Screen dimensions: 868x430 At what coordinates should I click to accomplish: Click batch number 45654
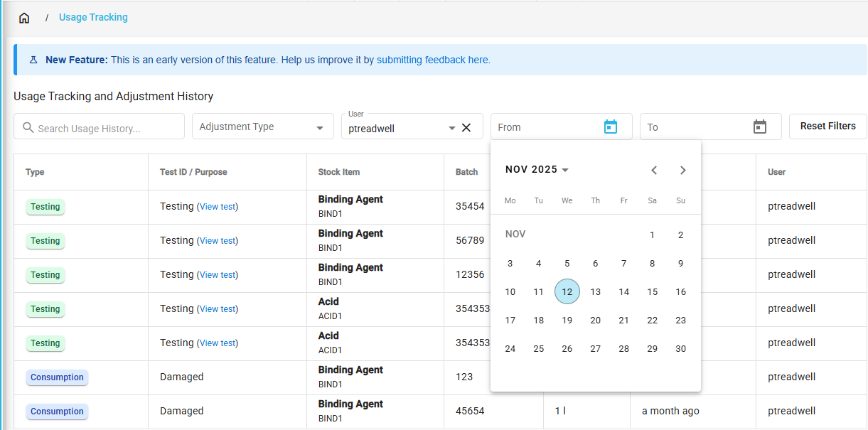click(470, 411)
